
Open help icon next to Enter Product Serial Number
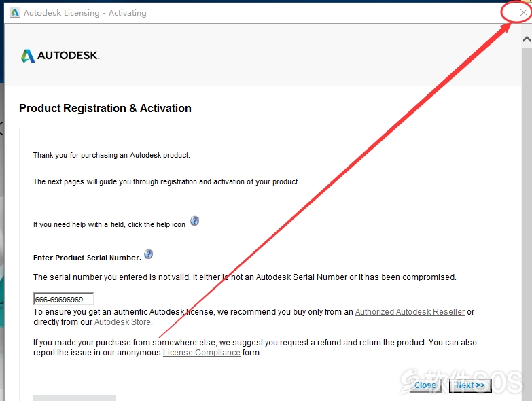148,254
